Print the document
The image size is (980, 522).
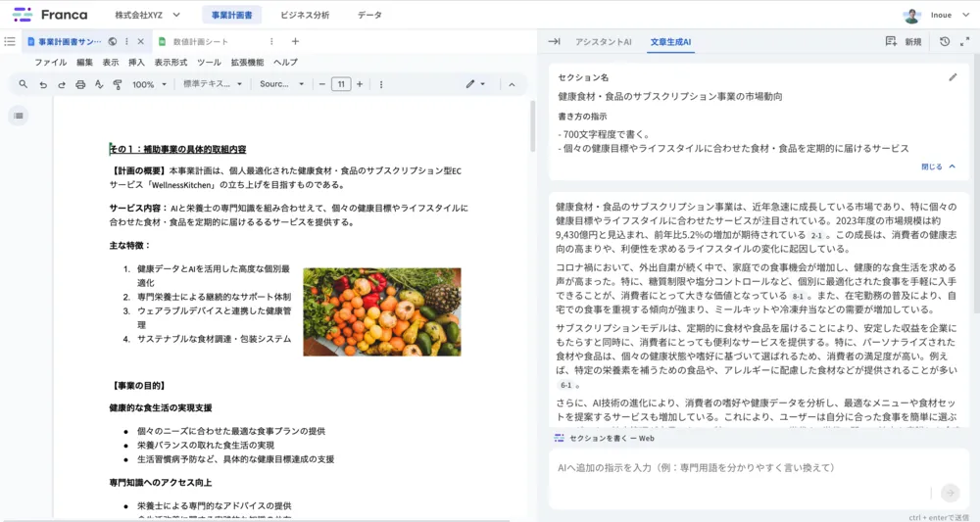point(80,84)
